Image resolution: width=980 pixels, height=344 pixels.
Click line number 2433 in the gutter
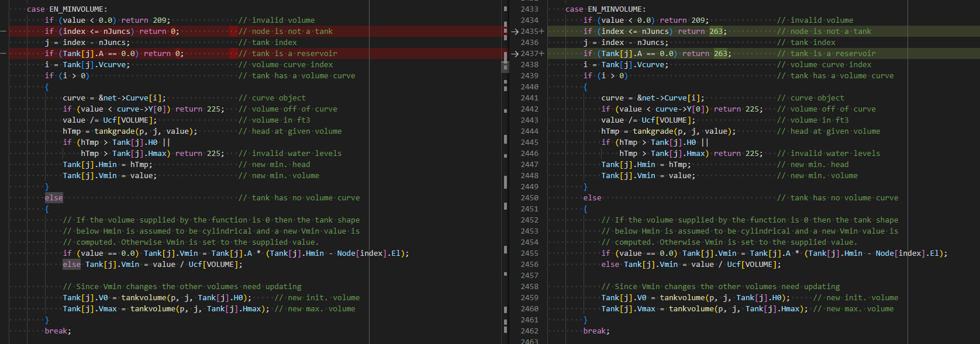[x=529, y=9]
